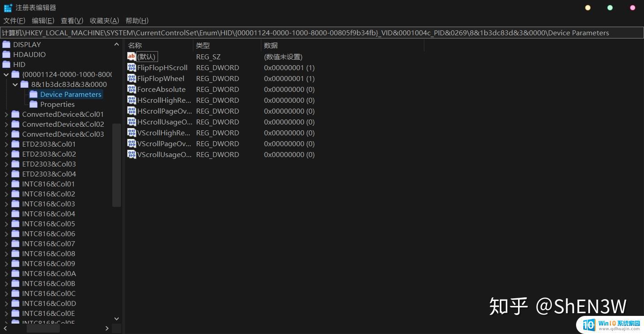Click FlipFlopWheel data 0x00000001 (1)
The height and width of the screenshot is (334, 644).
pyautogui.click(x=289, y=78)
